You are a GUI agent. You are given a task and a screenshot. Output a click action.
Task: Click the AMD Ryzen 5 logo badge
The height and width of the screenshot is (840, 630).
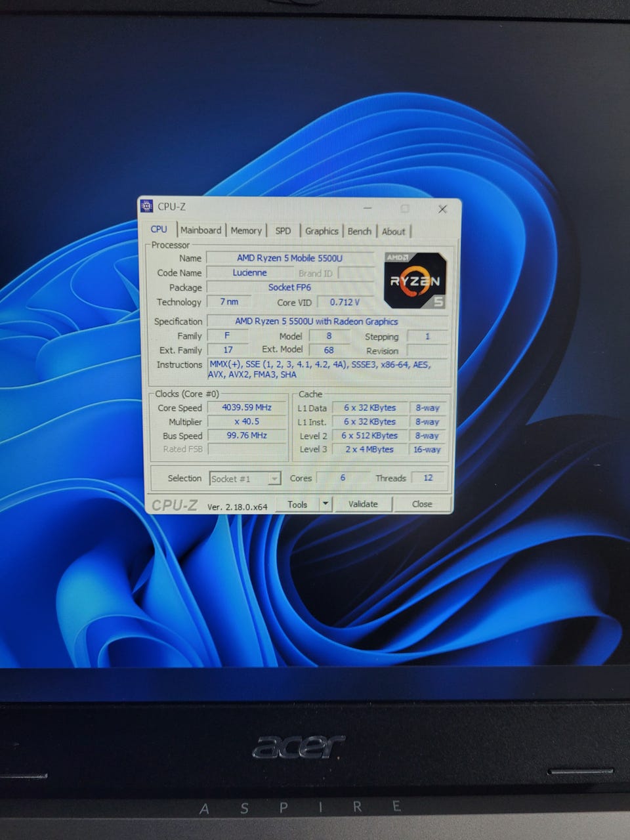415,280
